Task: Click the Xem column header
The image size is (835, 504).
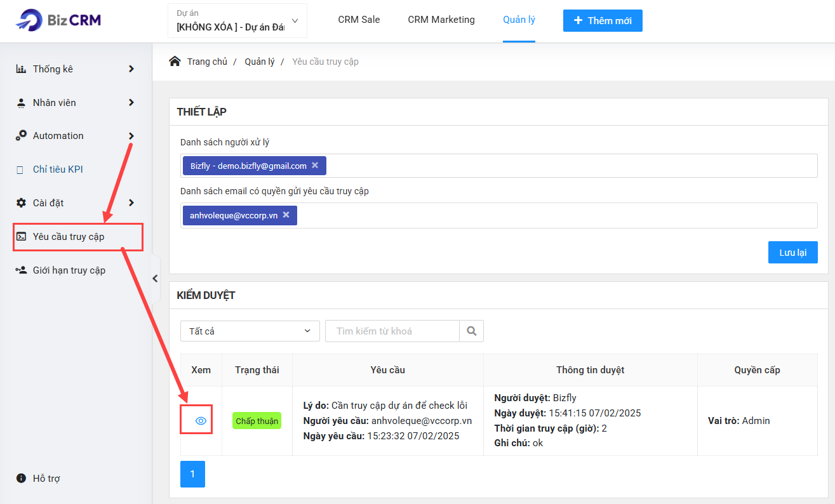Action: (201, 370)
